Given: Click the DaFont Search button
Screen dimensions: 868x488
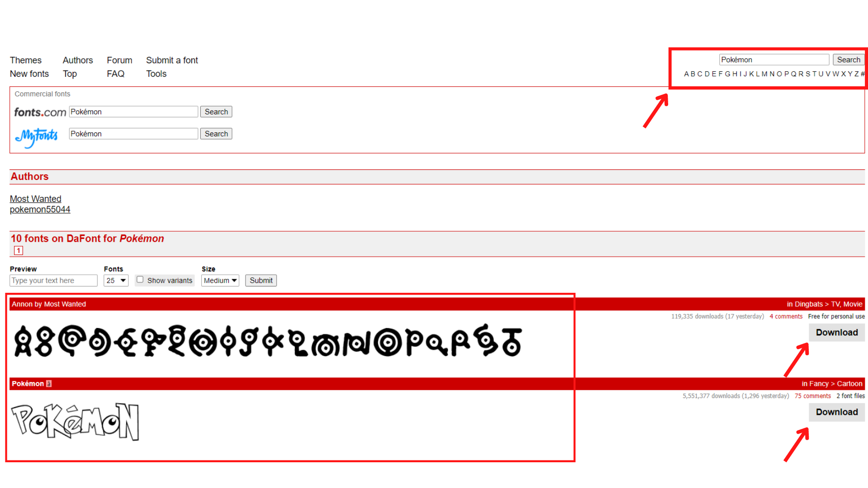Looking at the screenshot, I should [x=848, y=59].
